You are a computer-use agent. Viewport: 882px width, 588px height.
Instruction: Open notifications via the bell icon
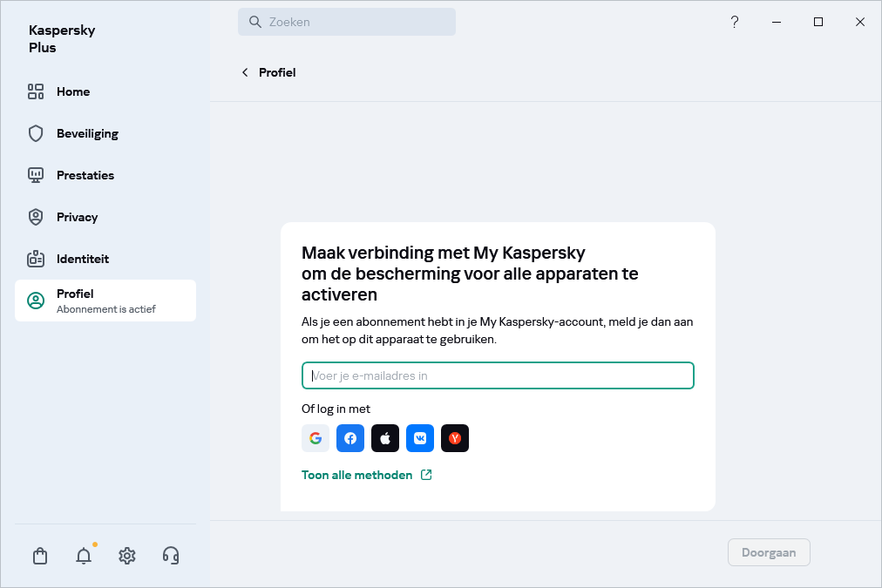[83, 555]
